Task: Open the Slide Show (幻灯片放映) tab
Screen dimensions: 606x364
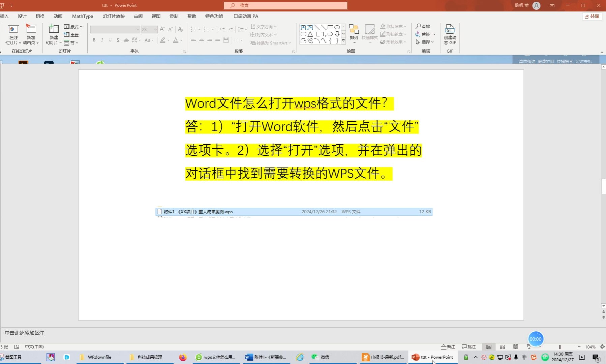Action: click(114, 16)
